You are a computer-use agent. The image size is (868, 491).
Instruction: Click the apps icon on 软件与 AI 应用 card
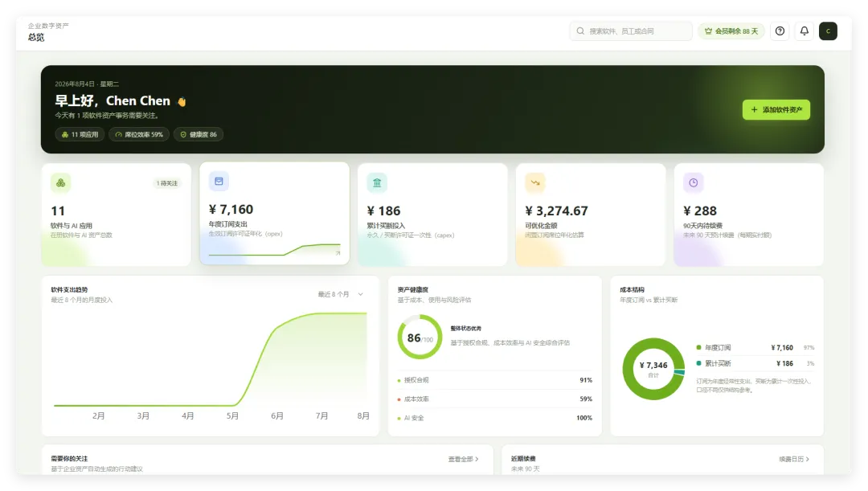point(61,182)
